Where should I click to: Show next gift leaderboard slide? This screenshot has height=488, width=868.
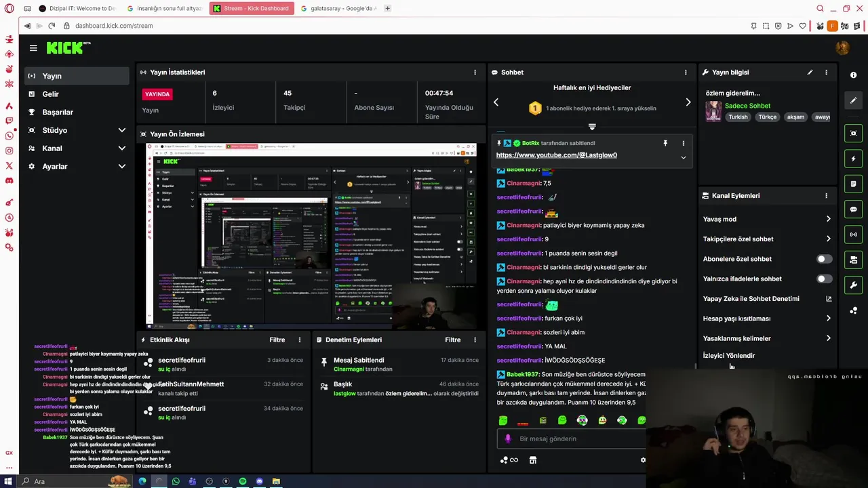(x=688, y=102)
